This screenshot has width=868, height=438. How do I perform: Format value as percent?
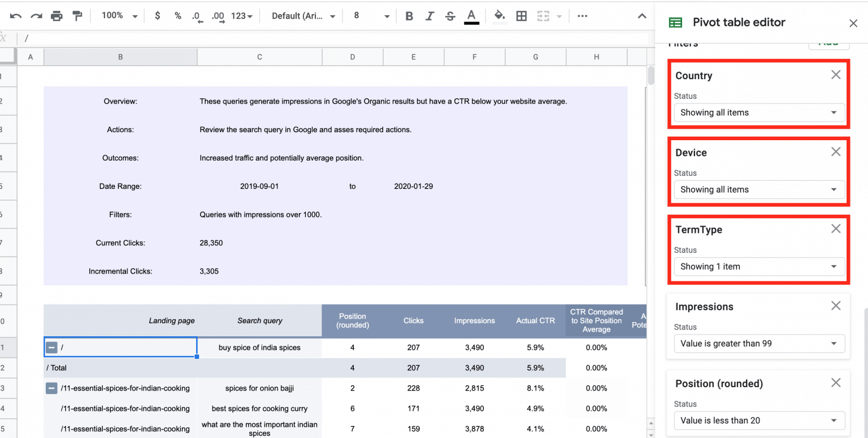pyautogui.click(x=177, y=15)
